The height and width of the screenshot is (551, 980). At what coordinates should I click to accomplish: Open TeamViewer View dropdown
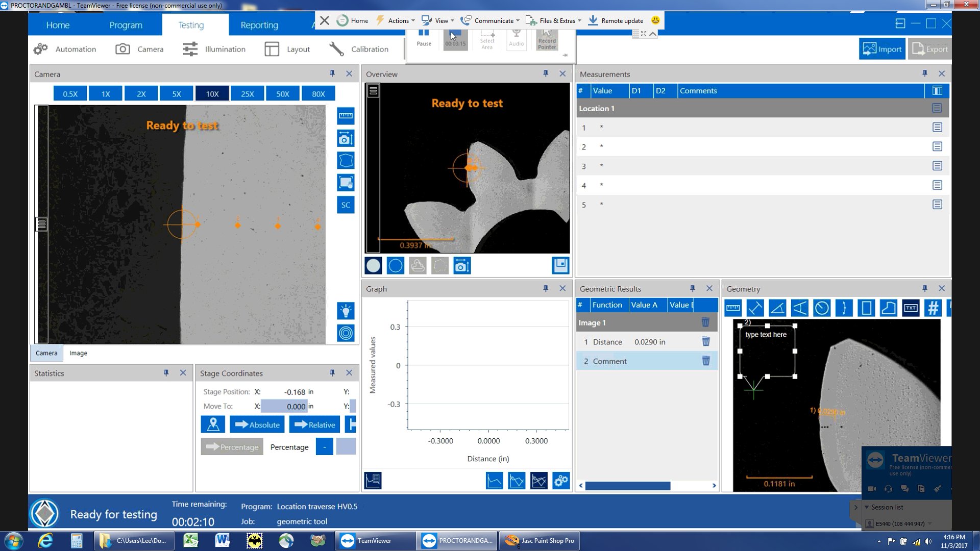438,20
